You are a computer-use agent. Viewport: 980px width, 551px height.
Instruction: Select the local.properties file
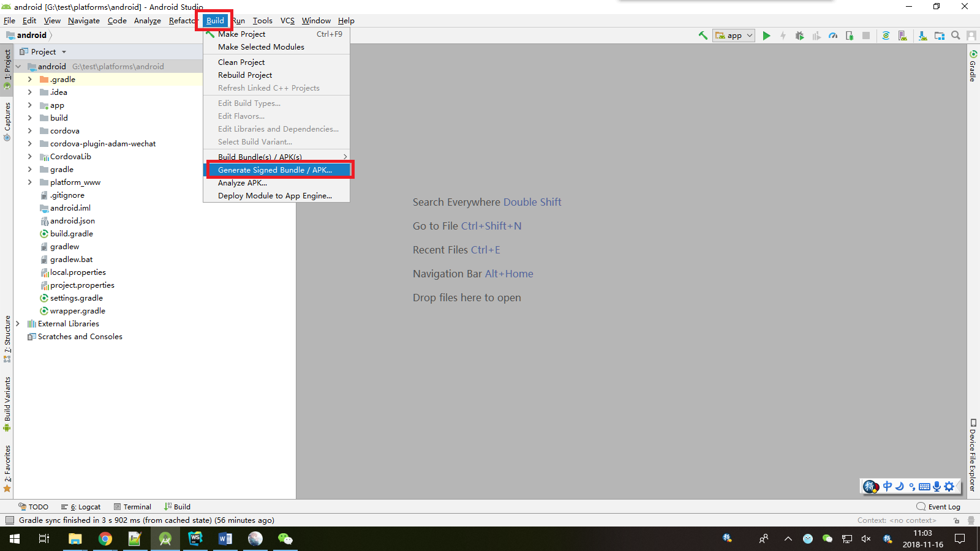tap(73, 272)
